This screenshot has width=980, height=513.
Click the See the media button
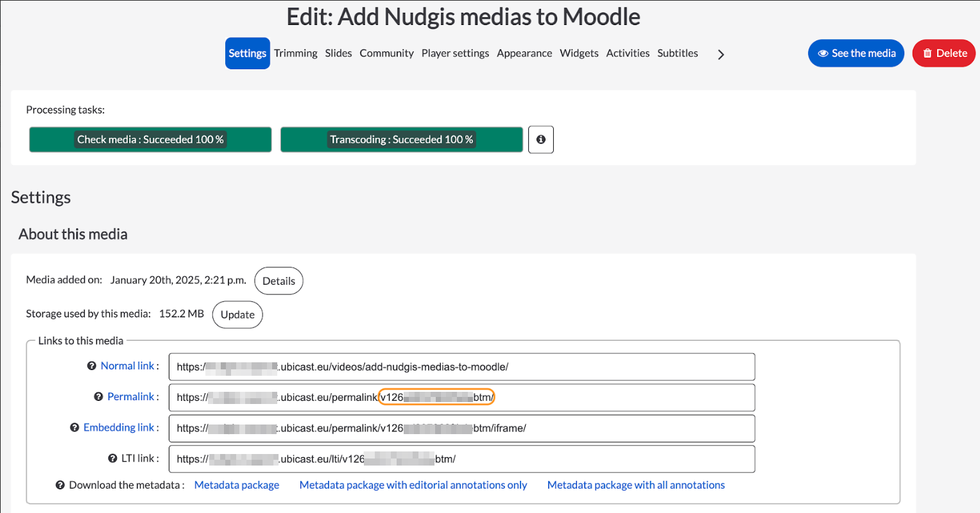click(856, 53)
